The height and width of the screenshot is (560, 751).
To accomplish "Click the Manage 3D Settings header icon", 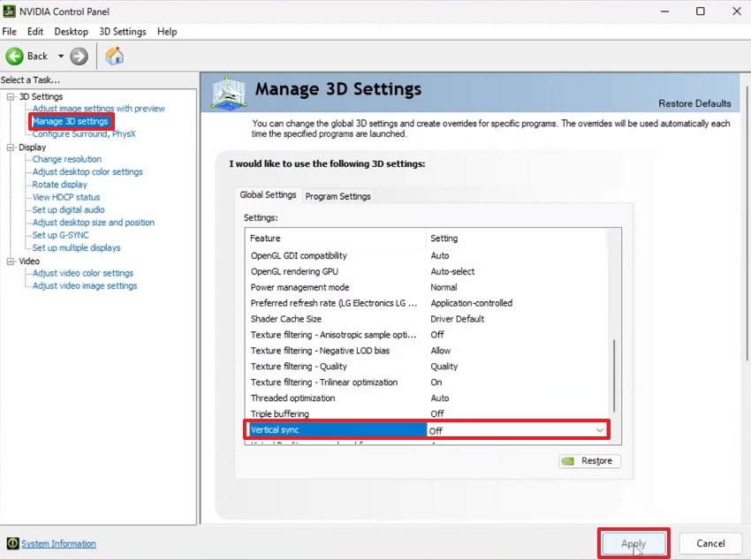I will 229,93.
